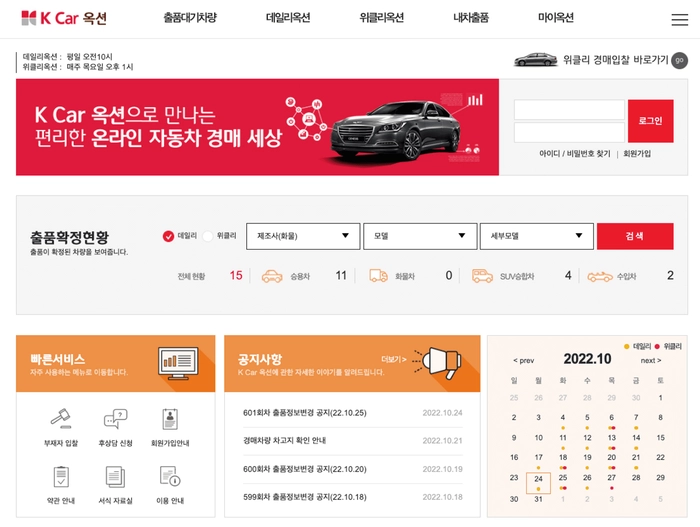Click the small car image beside 위클리 경매입찰

pyautogui.click(x=536, y=60)
